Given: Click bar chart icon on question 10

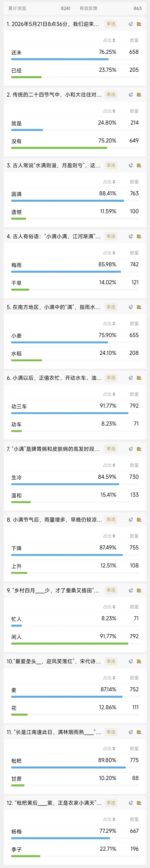Looking at the screenshot, I should (x=139, y=661).
